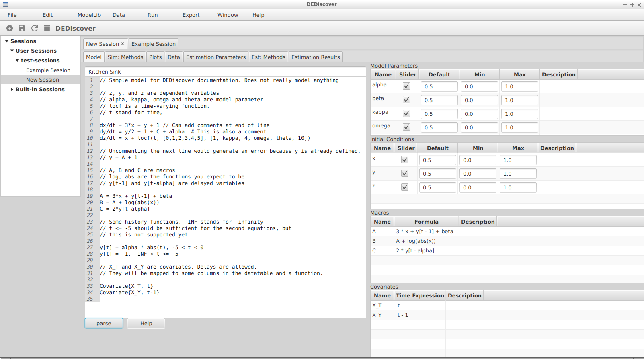The image size is (644, 359).
Task: Expand the Built-in Sessions node
Action: pyautogui.click(x=12, y=89)
